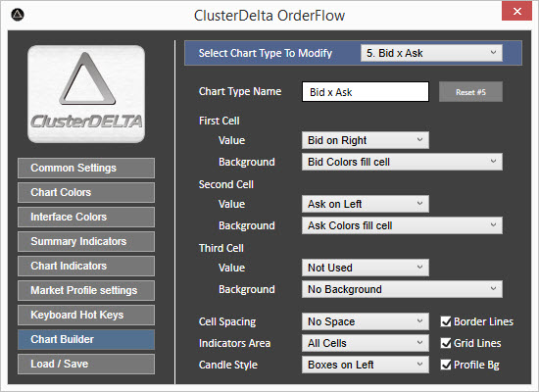Open the Candle Style dropdown
Viewport: 539px width, 392px height.
click(x=366, y=365)
